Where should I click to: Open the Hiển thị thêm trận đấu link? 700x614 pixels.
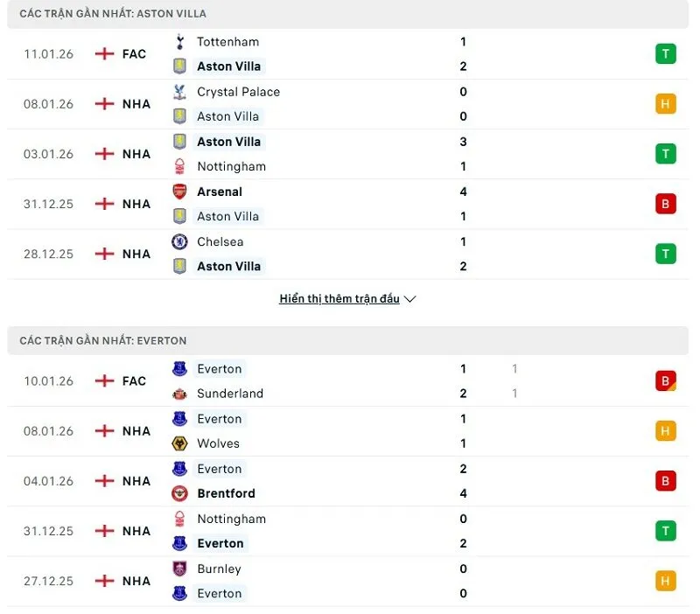340,298
